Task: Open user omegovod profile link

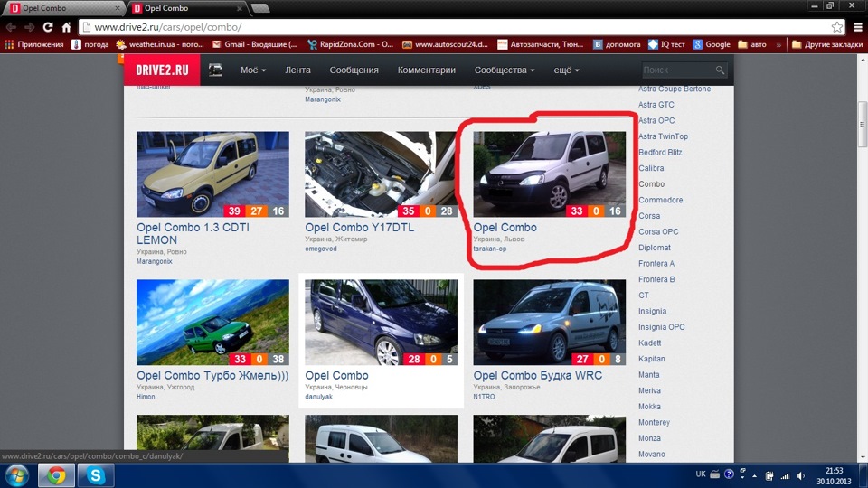Action: 320,249
